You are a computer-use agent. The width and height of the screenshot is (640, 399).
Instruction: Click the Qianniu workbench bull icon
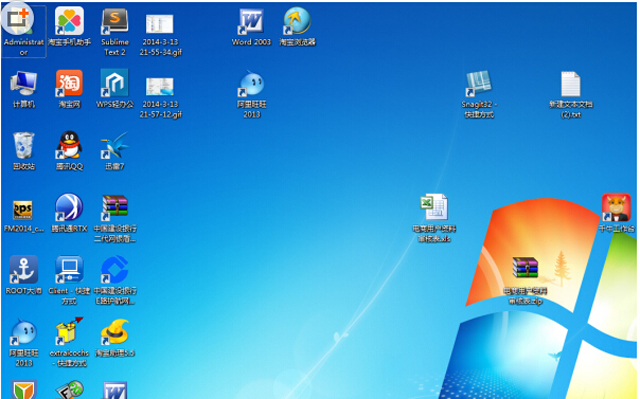point(616,207)
